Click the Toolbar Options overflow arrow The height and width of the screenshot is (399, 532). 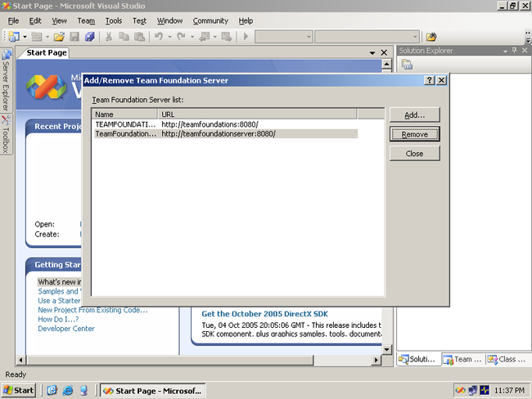click(x=528, y=38)
